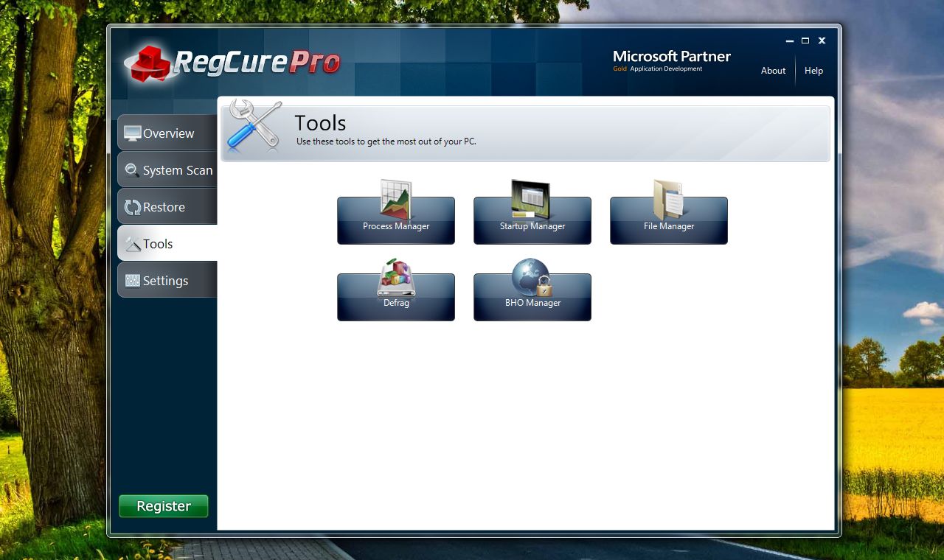Viewport: 944px width, 560px height.
Task: Minimize the RegCure Pro window
Action: click(x=789, y=41)
